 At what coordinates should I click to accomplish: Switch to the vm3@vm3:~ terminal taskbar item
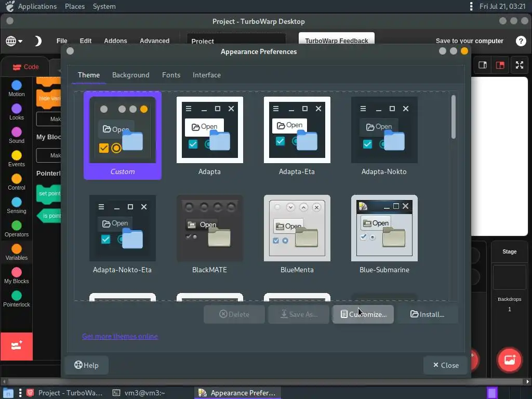point(139,393)
